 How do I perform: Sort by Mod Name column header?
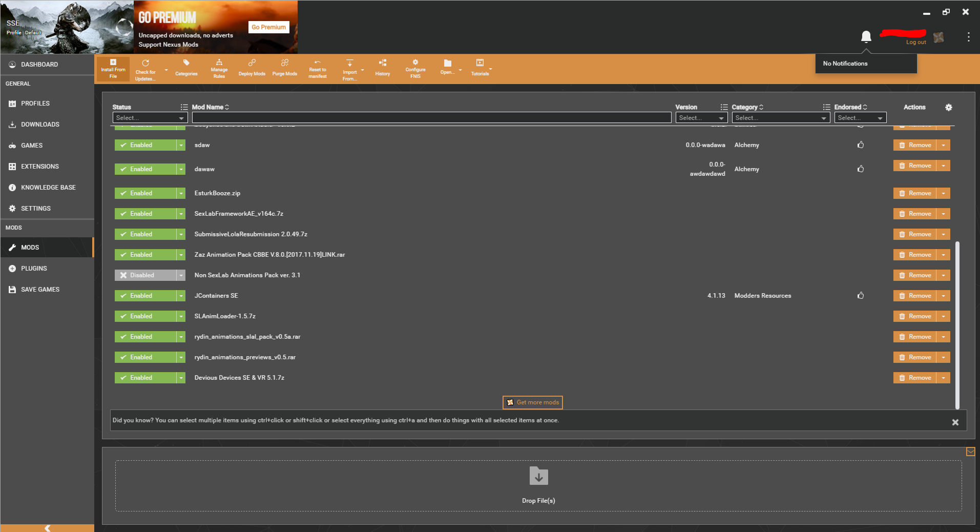click(x=210, y=107)
